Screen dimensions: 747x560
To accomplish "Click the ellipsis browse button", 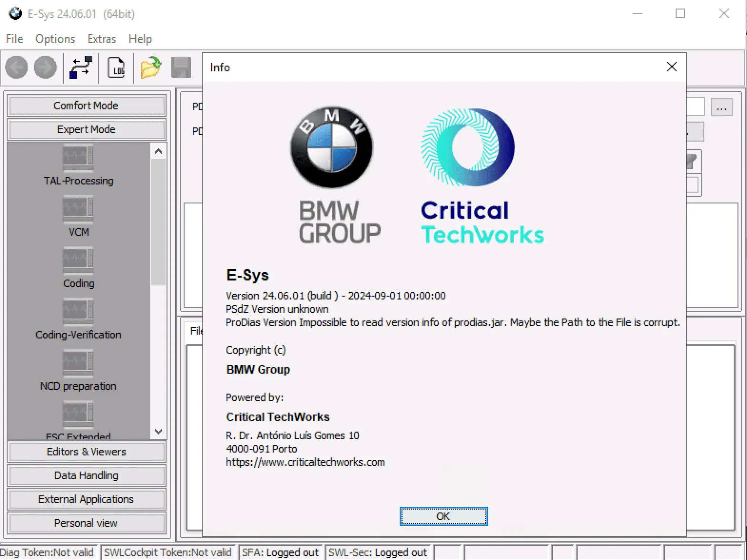I will [721, 107].
